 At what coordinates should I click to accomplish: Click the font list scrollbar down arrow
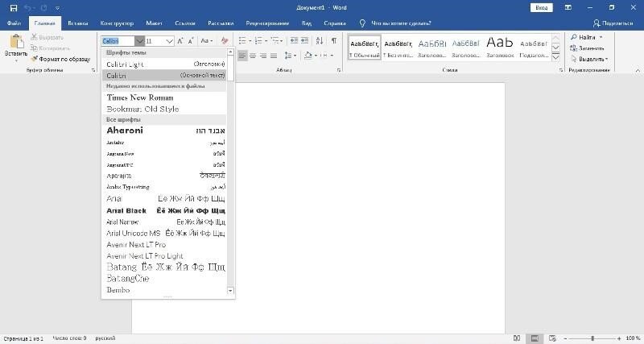click(x=230, y=291)
